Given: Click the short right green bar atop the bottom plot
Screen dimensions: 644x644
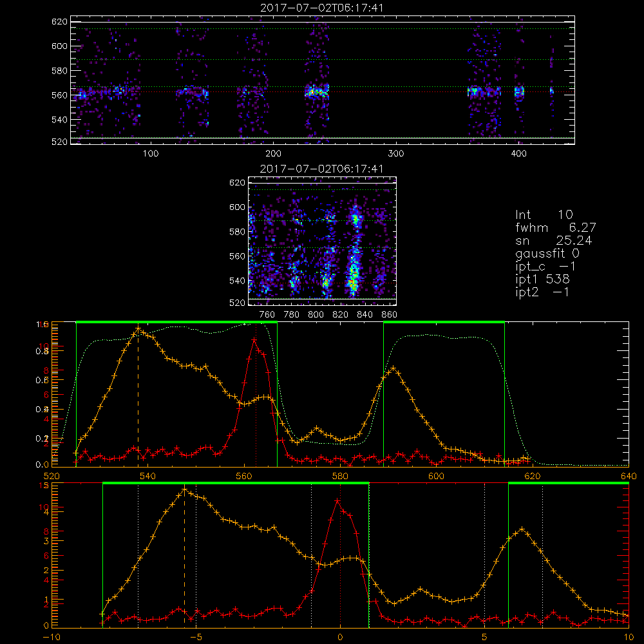Looking at the screenshot, I should pos(569,484).
